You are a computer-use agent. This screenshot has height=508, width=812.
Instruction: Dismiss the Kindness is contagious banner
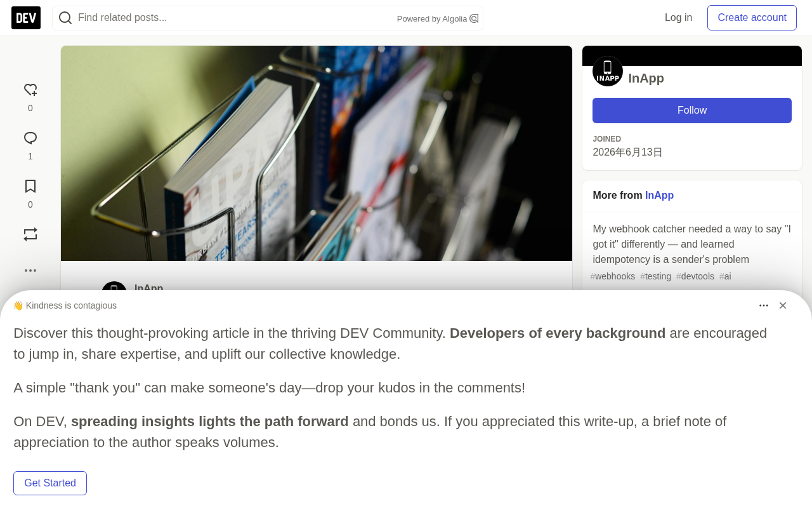click(x=783, y=305)
